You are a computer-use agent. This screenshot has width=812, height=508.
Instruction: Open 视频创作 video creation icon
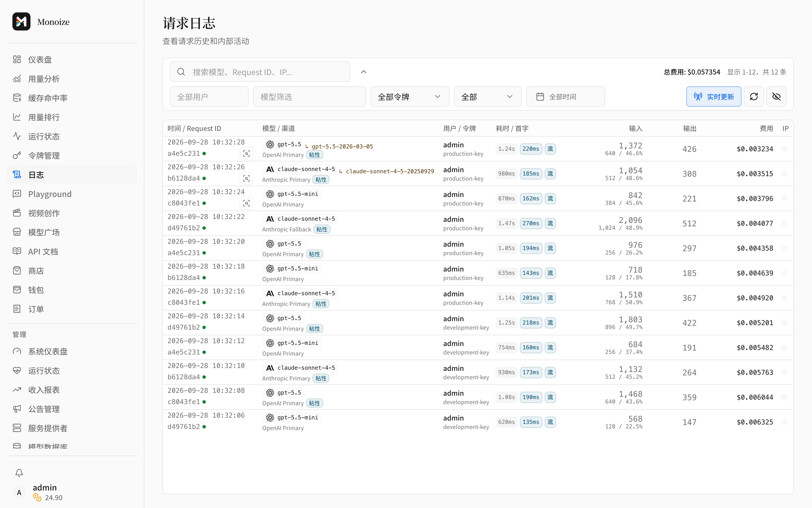(17, 213)
